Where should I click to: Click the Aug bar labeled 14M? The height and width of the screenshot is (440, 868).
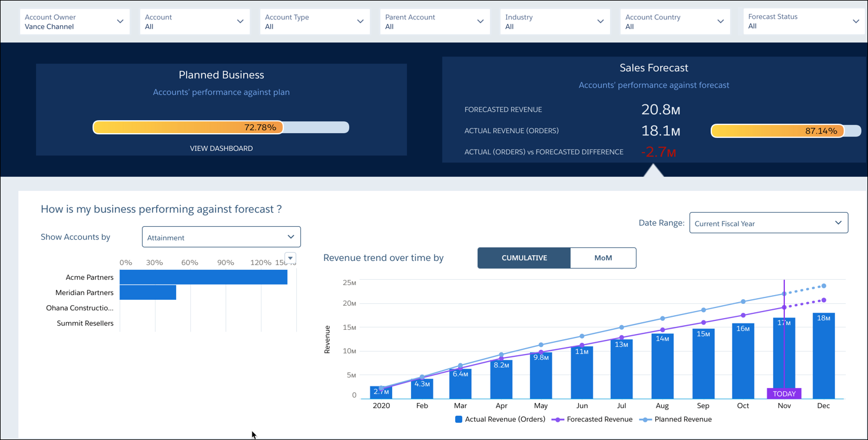(x=662, y=366)
